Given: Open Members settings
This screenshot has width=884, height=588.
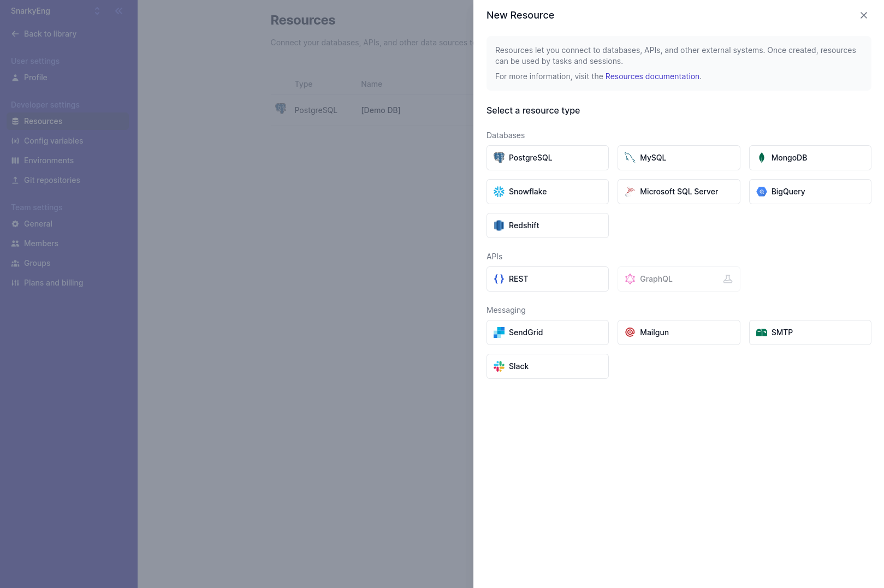Looking at the screenshot, I should (x=68, y=243).
